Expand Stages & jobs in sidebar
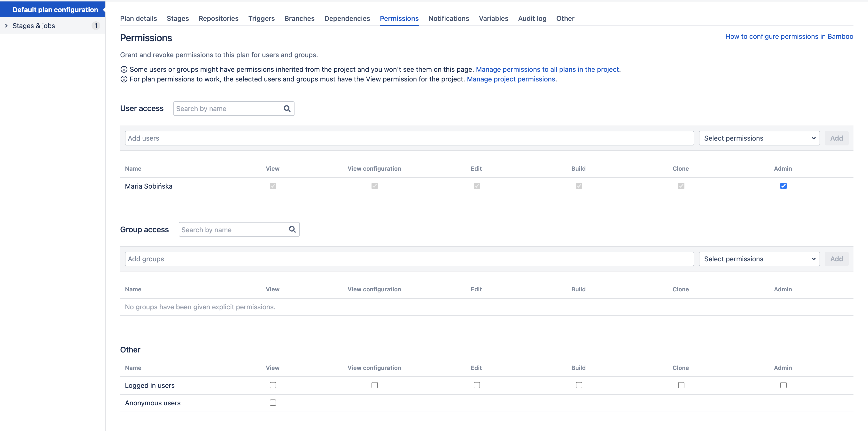This screenshot has width=868, height=431. coord(5,25)
